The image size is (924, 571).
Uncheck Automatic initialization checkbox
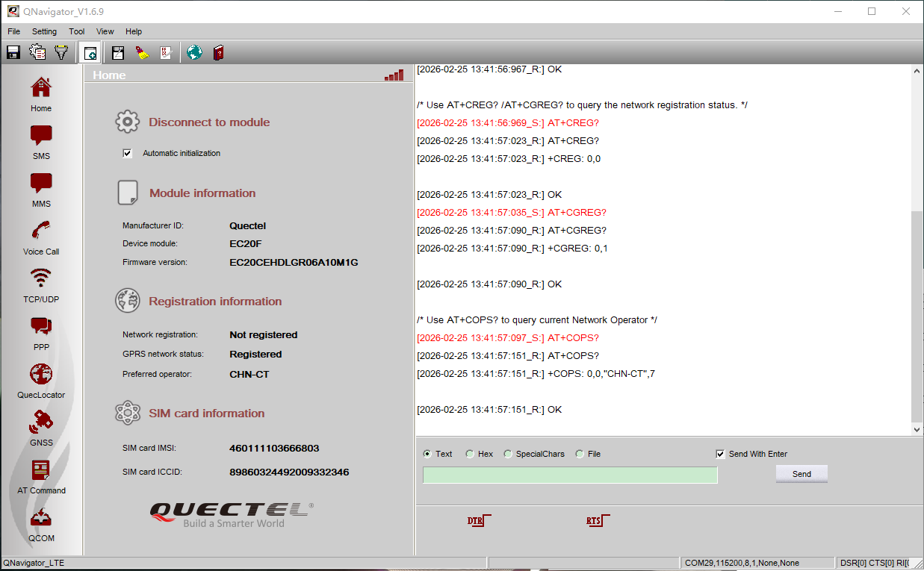[x=127, y=153]
